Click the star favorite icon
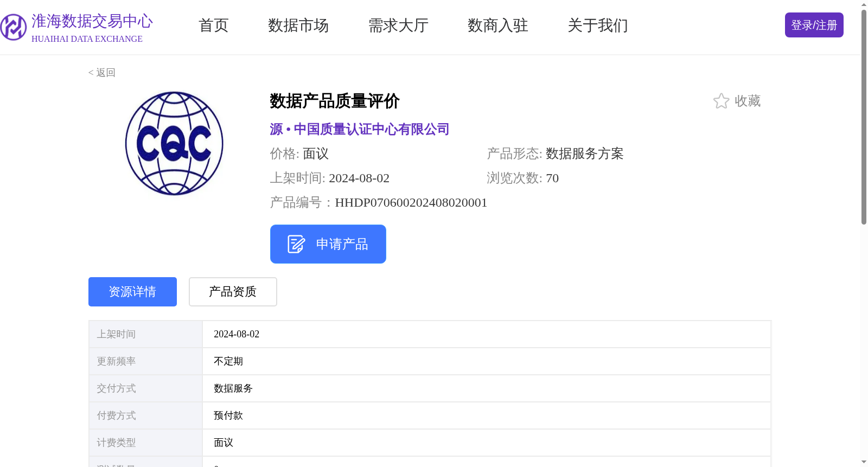 click(721, 101)
